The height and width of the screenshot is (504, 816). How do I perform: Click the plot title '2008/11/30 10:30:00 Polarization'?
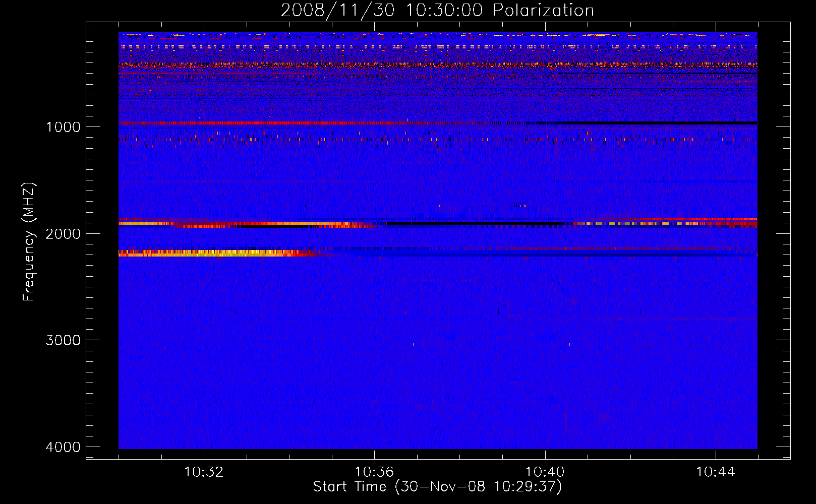437,10
